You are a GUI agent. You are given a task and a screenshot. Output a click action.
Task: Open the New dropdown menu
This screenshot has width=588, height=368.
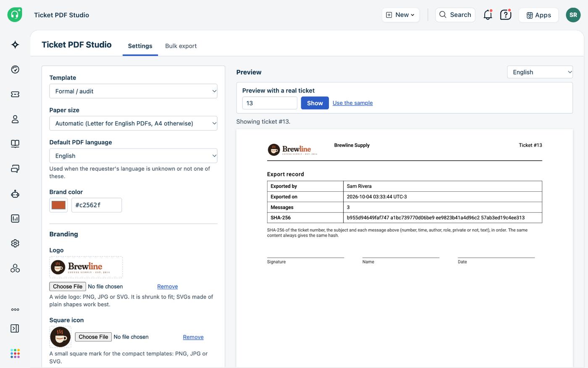click(x=400, y=15)
